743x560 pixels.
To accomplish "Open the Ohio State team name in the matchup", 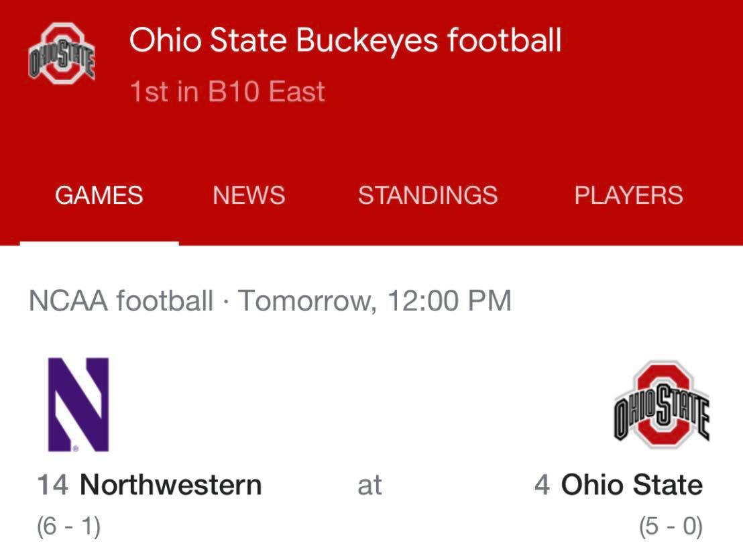I will click(x=632, y=485).
